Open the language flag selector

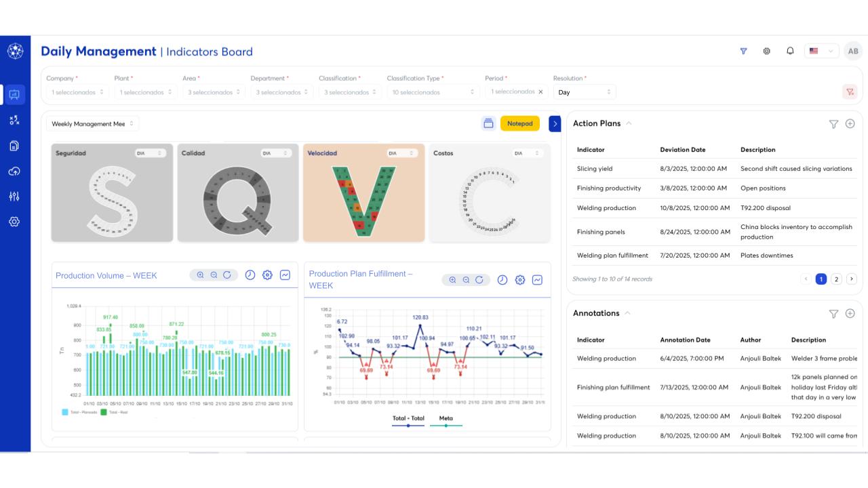click(821, 51)
